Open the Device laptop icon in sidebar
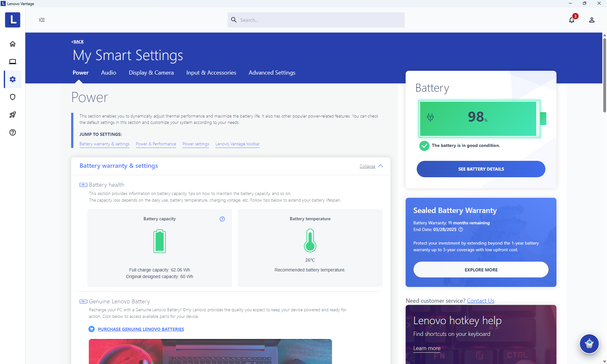The width and height of the screenshot is (607, 364). coord(13,62)
